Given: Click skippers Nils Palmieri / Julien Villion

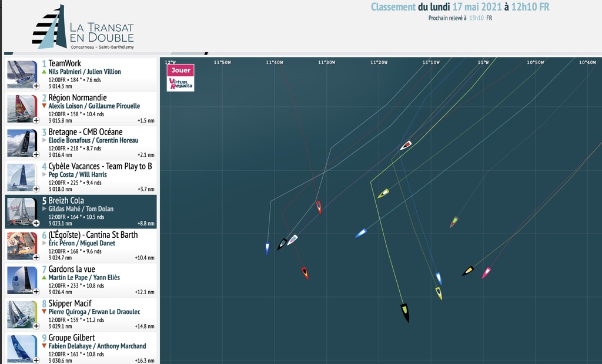Looking at the screenshot, I should coord(85,72).
